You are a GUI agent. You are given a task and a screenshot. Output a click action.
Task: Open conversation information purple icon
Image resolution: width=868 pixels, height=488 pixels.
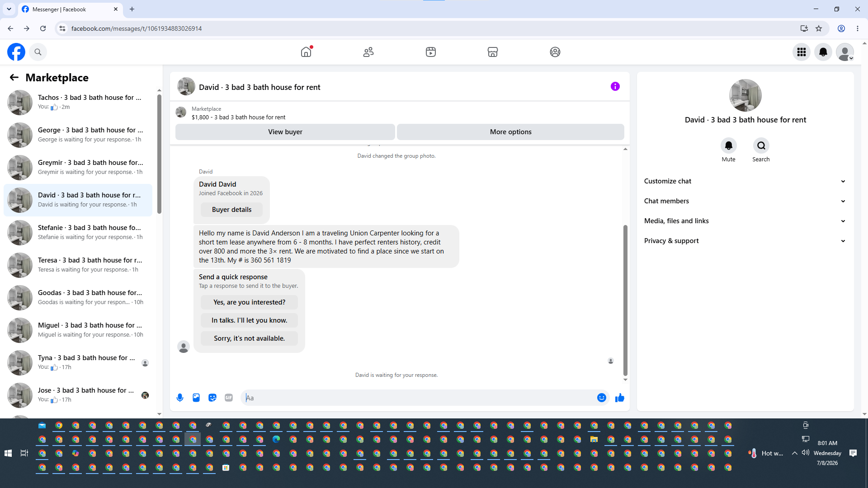(x=615, y=86)
